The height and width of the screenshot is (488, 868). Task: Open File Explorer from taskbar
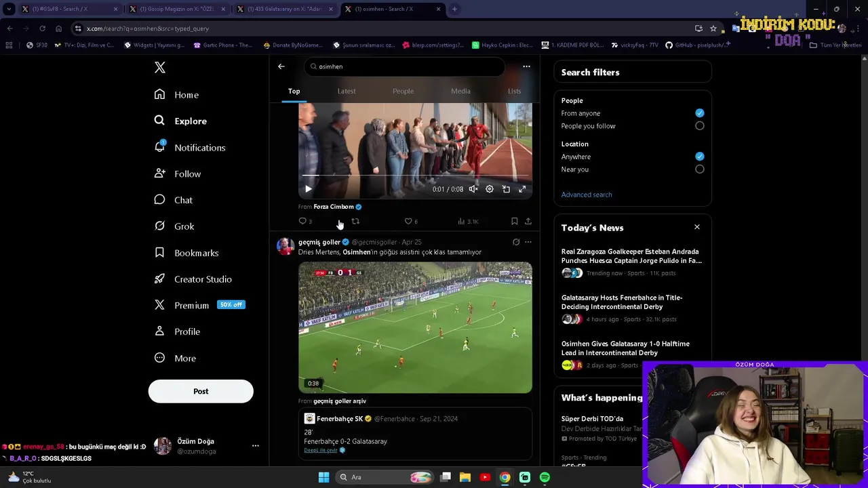pos(465,477)
